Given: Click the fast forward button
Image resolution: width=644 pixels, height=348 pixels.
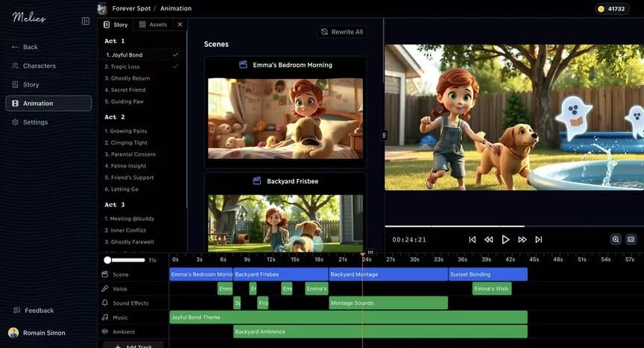Looking at the screenshot, I should (522, 240).
